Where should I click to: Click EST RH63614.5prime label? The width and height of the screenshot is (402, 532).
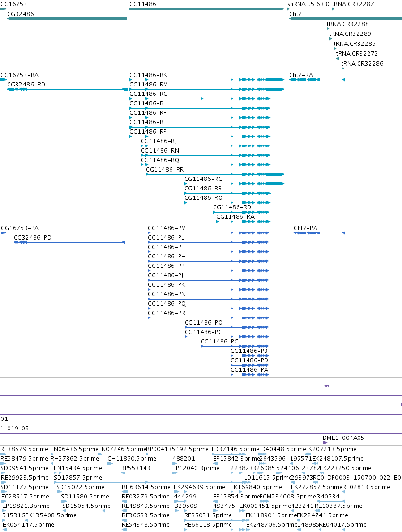point(146,487)
